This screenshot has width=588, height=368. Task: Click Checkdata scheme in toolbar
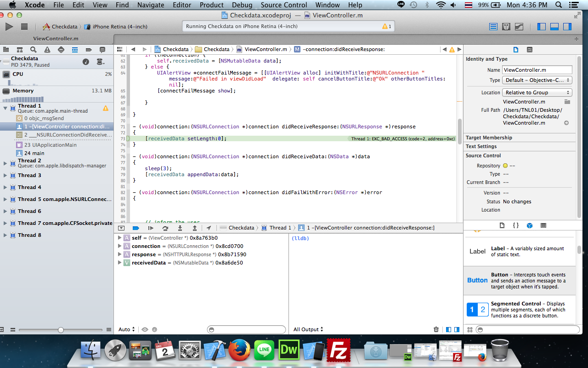[60, 27]
